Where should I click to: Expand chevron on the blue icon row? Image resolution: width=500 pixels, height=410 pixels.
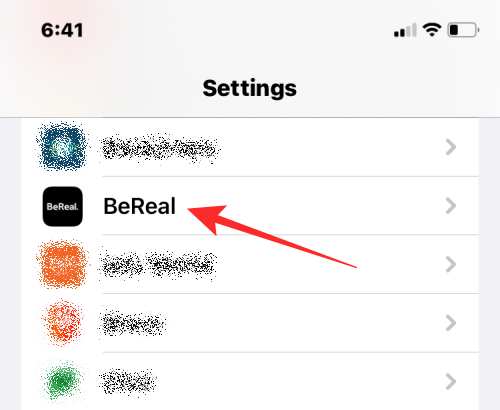451,147
